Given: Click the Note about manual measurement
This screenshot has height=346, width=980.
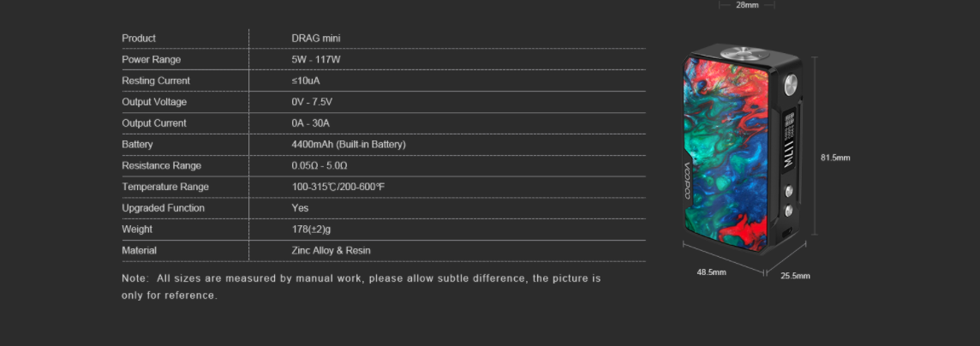Looking at the screenshot, I should pyautogui.click(x=362, y=287).
